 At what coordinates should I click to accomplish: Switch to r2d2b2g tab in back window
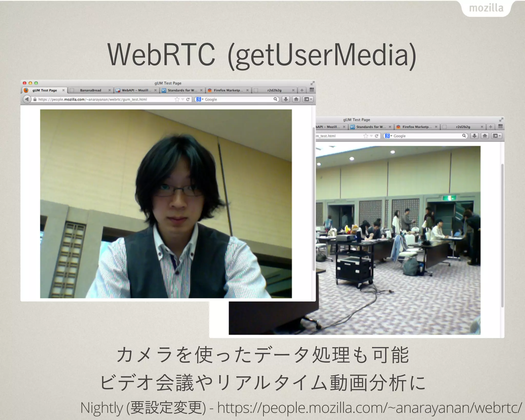coord(463,127)
